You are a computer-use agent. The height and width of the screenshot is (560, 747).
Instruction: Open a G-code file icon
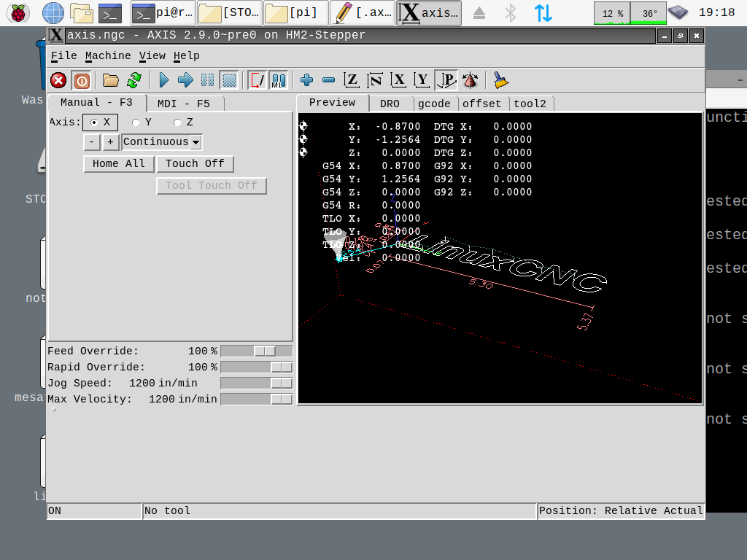tap(111, 80)
